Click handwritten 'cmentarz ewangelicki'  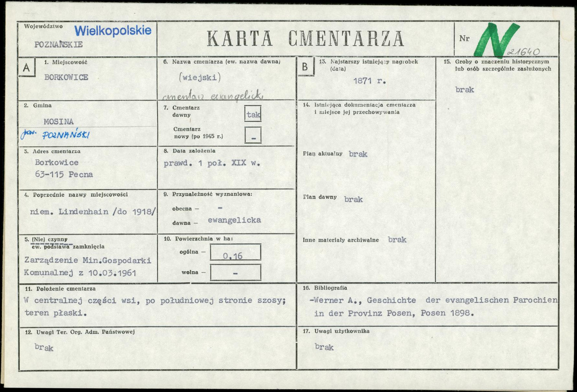click(213, 95)
